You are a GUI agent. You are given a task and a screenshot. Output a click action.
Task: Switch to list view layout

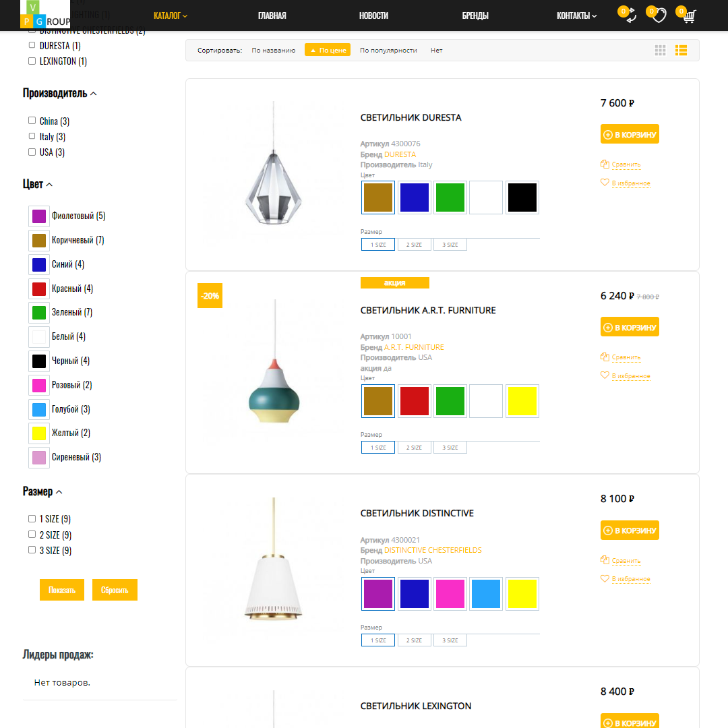point(681,50)
